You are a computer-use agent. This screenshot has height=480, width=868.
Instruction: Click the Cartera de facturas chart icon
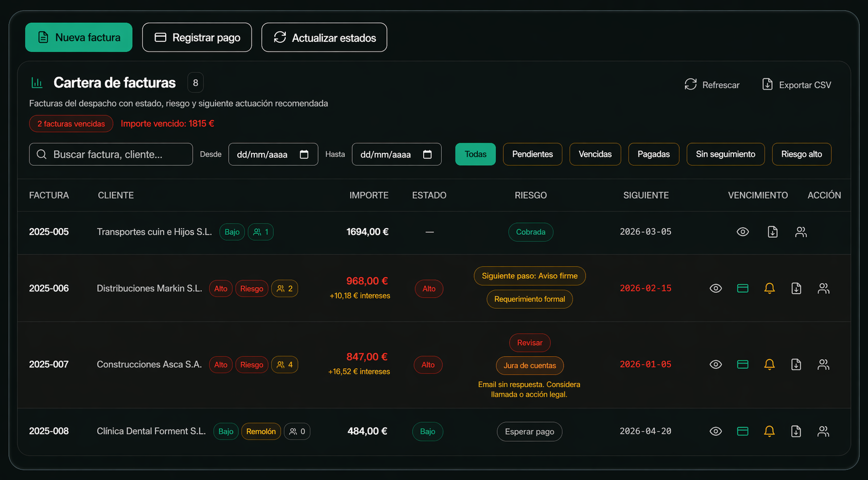click(x=37, y=83)
